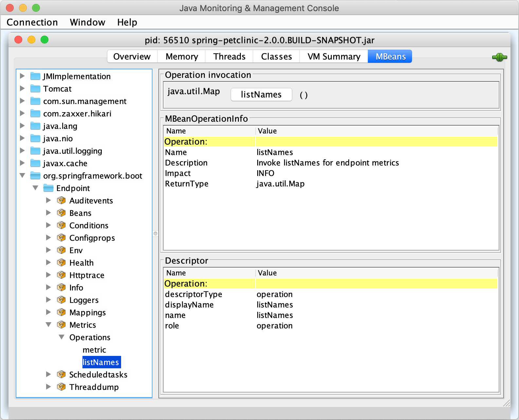Expand the Mappings MBean node
Viewport: 519px width, 420px height.
coord(48,312)
